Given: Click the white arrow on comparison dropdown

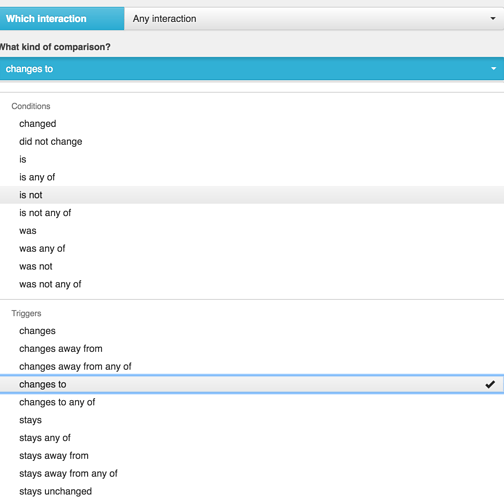Looking at the screenshot, I should [493, 69].
